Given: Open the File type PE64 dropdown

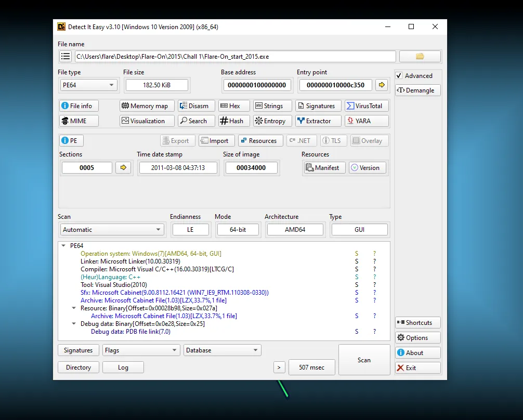Looking at the screenshot, I should click(88, 85).
